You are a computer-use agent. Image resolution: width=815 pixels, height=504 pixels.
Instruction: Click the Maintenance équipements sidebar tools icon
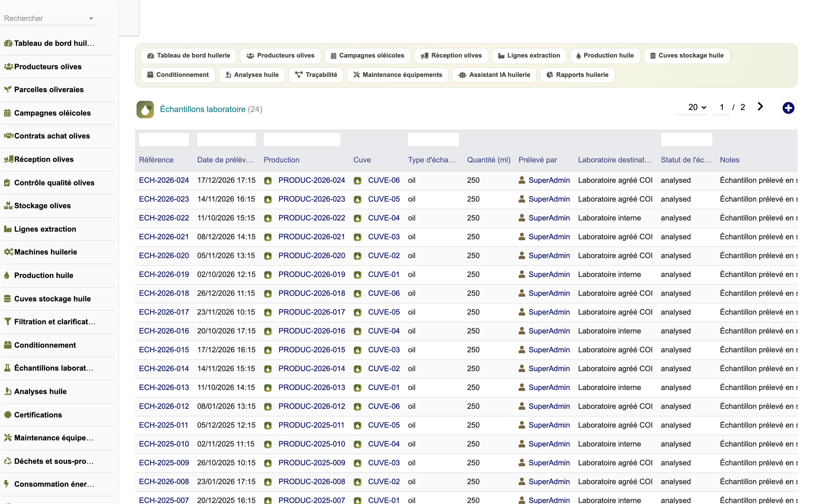pyautogui.click(x=8, y=438)
